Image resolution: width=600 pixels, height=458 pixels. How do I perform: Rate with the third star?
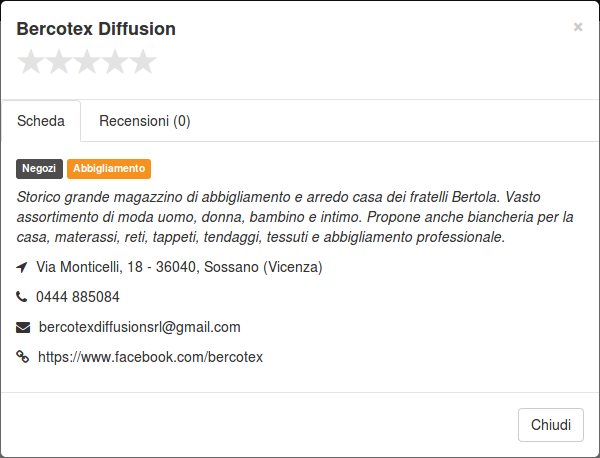point(87,62)
